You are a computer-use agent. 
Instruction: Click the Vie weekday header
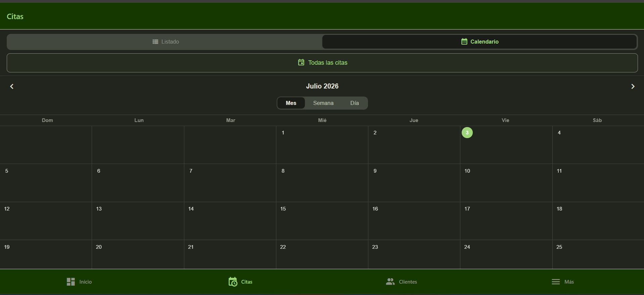click(506, 120)
